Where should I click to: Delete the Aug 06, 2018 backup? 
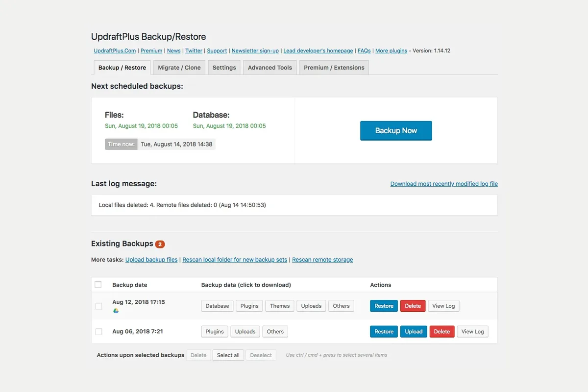coord(442,332)
